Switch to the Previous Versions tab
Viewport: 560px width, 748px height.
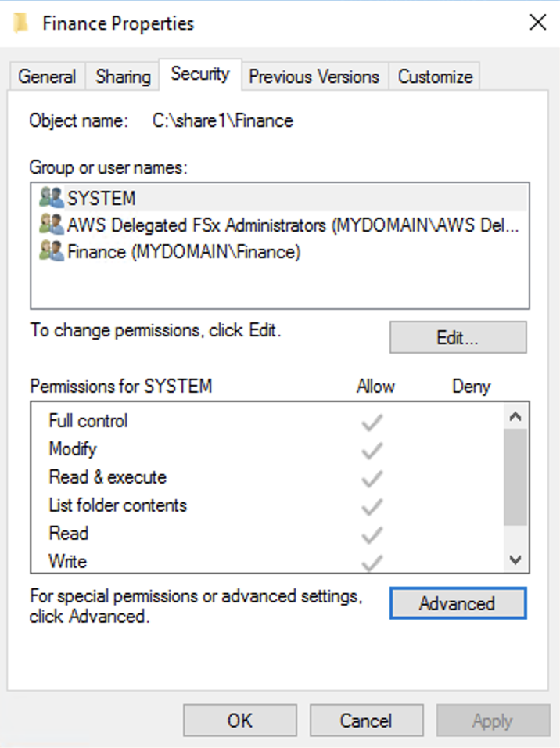click(314, 77)
